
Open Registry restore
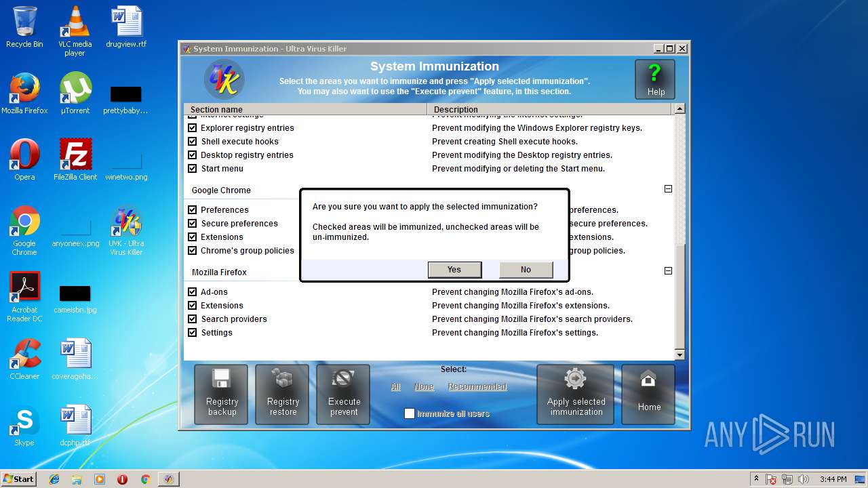(x=283, y=394)
